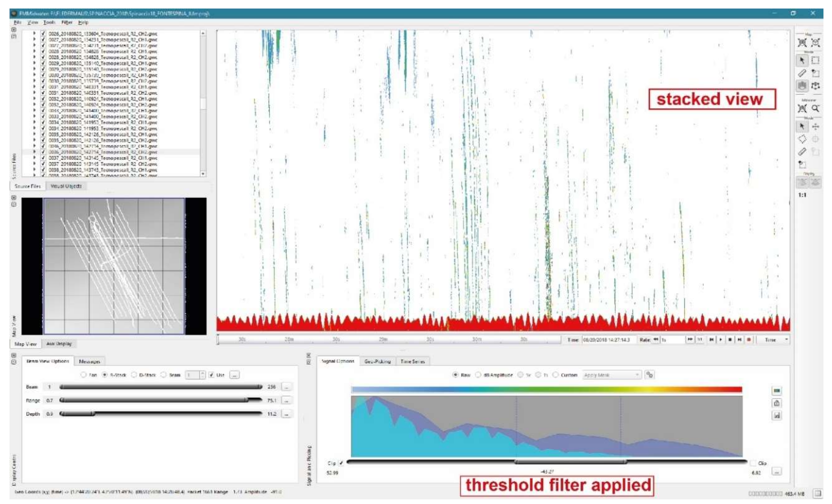The height and width of the screenshot is (504, 832).
Task: Select the dB Amplitude radio option
Action: click(x=478, y=375)
